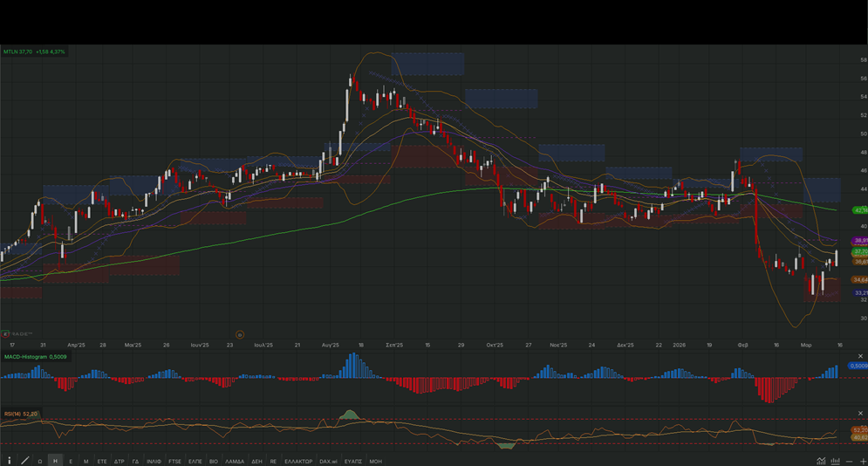The width and height of the screenshot is (868, 466).
Task: Click the 2026 label on time axis
Action: click(x=680, y=345)
